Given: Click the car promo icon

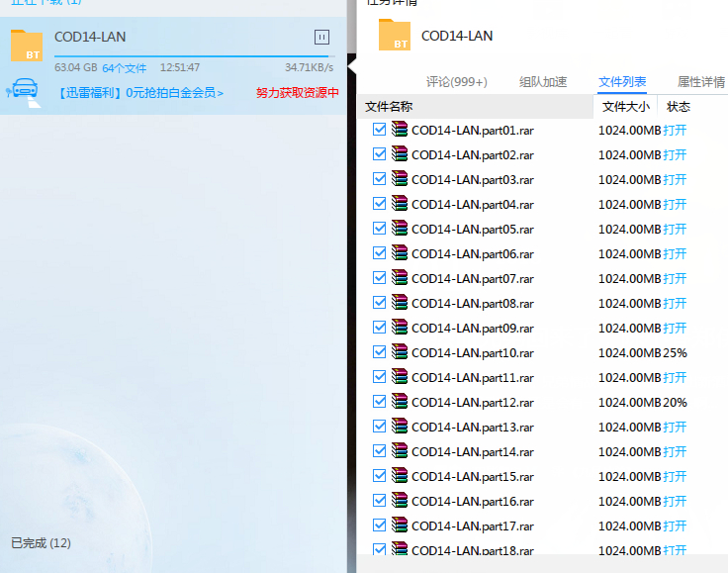Looking at the screenshot, I should point(24,91).
